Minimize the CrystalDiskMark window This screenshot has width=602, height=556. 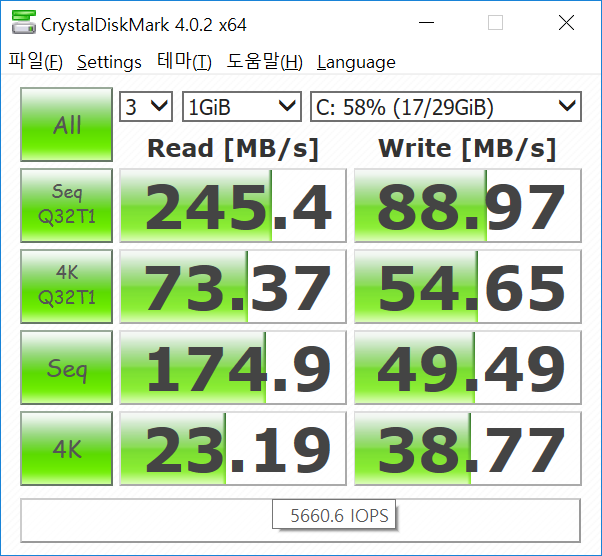[x=426, y=23]
